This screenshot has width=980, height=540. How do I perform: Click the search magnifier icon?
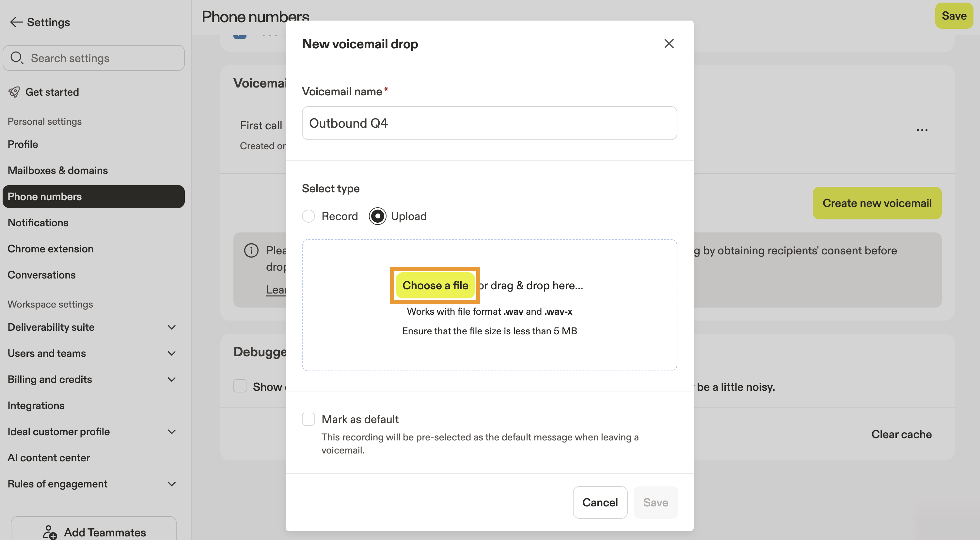[x=17, y=58]
